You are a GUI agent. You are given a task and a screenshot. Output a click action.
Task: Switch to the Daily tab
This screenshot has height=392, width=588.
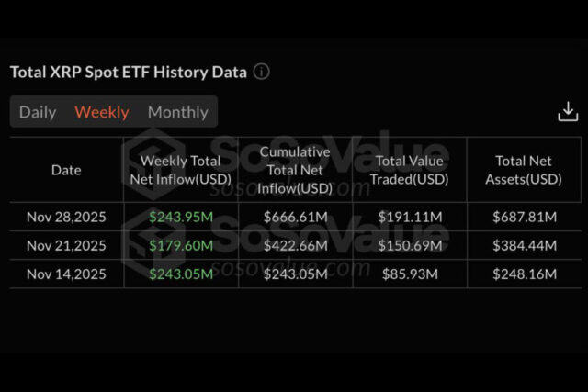point(38,112)
